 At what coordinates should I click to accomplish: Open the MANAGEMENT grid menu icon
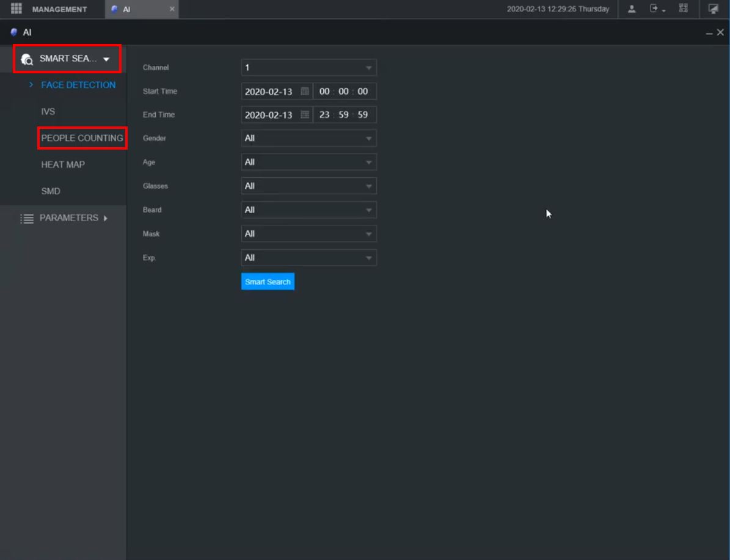(x=16, y=9)
